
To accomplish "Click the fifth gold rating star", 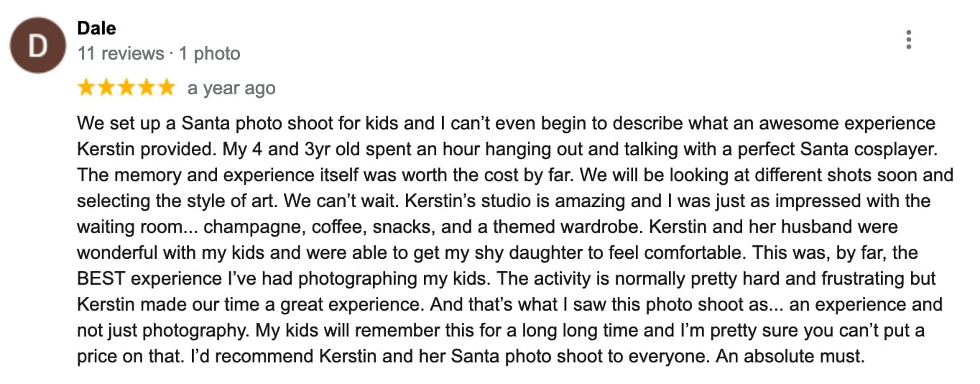I will coord(166,88).
